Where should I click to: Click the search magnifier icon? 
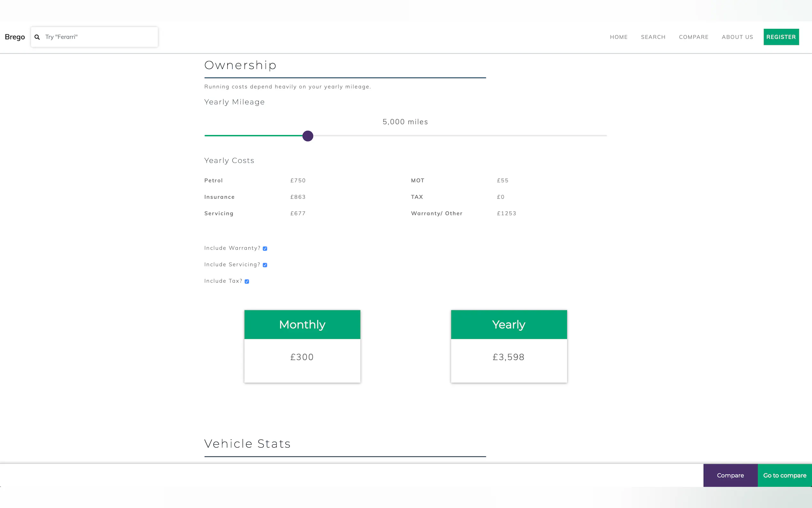37,37
